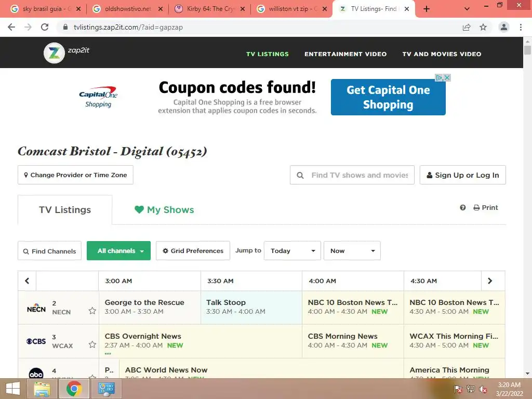Click the CBS channel logo

click(36, 341)
